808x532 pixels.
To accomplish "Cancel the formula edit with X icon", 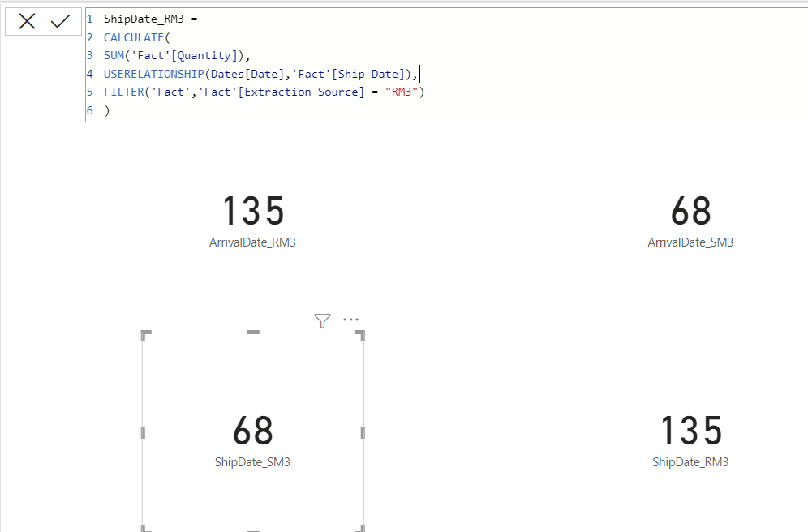I will (27, 21).
